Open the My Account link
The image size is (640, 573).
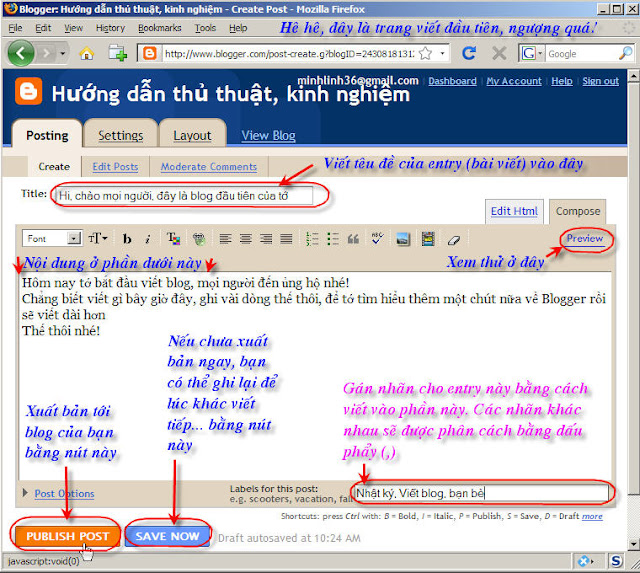pos(514,81)
